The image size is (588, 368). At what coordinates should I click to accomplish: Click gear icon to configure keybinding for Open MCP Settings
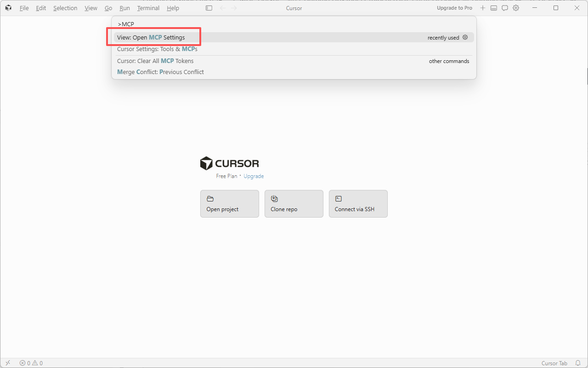[465, 37]
